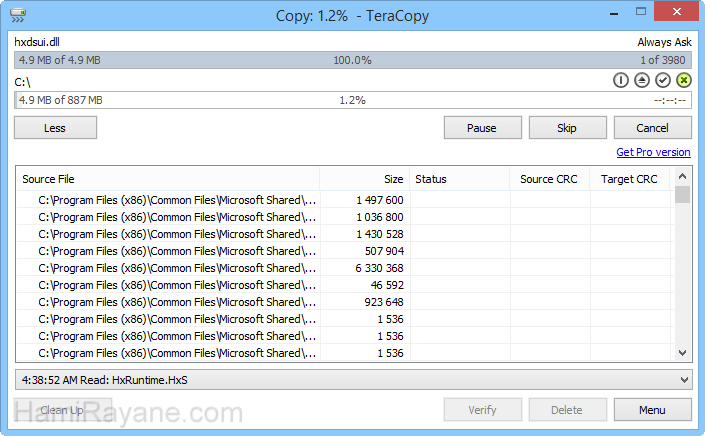Screen dimensions: 705x436
Task: Close the TeraCopy window
Action: click(676, 12)
